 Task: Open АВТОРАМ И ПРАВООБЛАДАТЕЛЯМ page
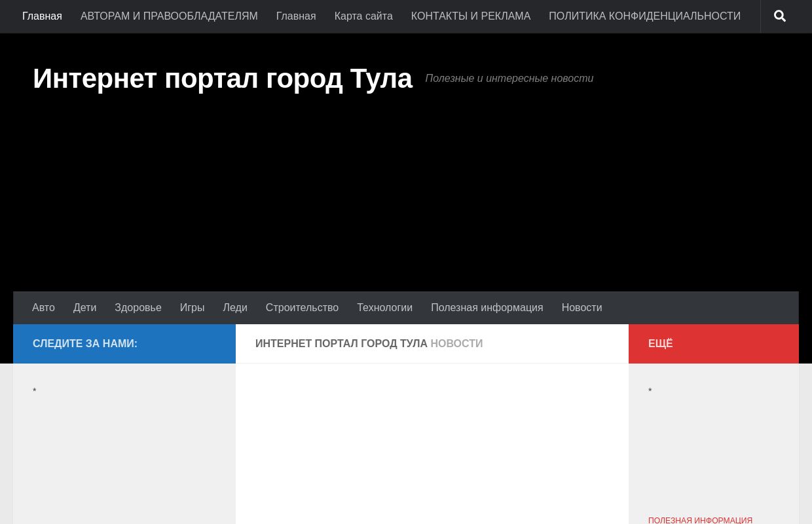pyautogui.click(x=169, y=16)
